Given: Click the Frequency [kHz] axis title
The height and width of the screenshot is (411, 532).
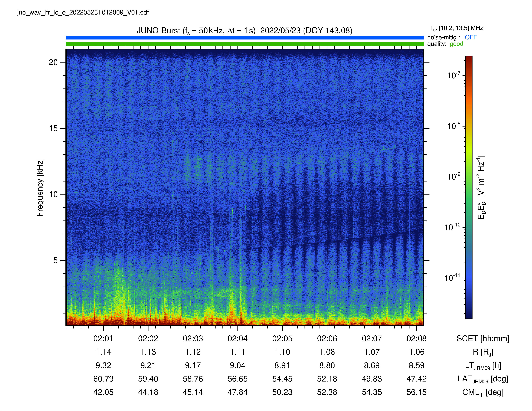Looking at the screenshot, I should point(40,187).
